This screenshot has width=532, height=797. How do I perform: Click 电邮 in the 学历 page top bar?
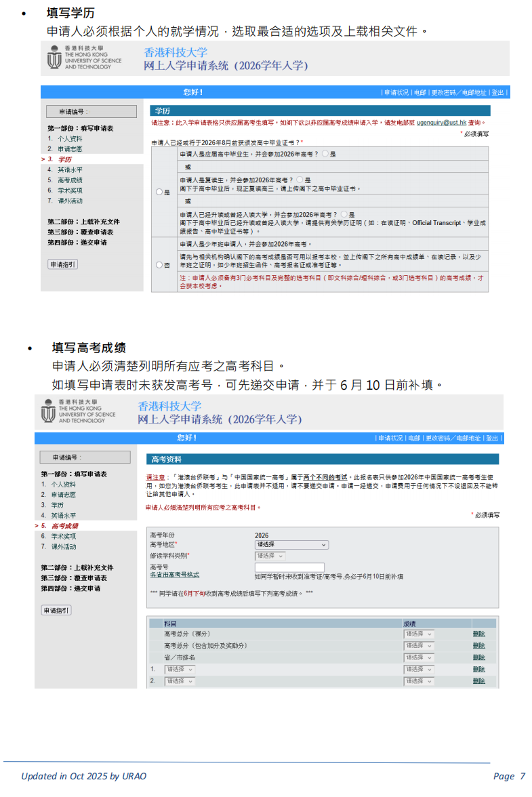(x=420, y=92)
